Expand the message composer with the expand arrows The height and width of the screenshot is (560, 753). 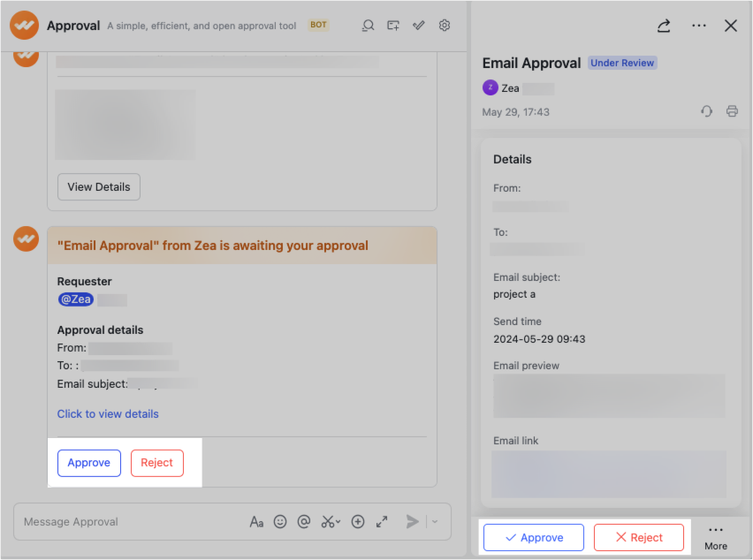[x=382, y=521]
